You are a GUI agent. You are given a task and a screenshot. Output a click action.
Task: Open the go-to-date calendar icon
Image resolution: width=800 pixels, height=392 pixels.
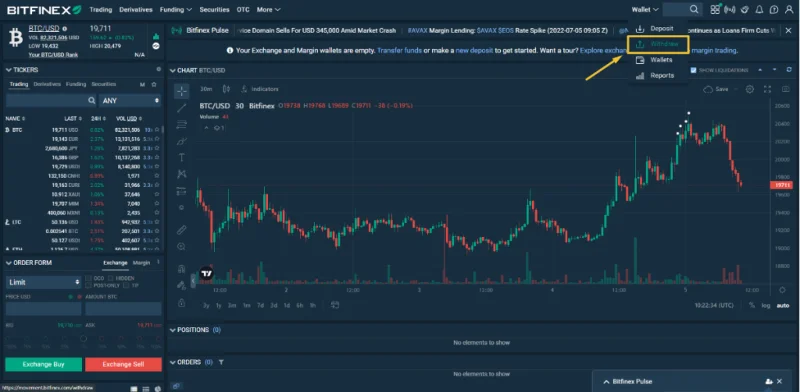335,305
